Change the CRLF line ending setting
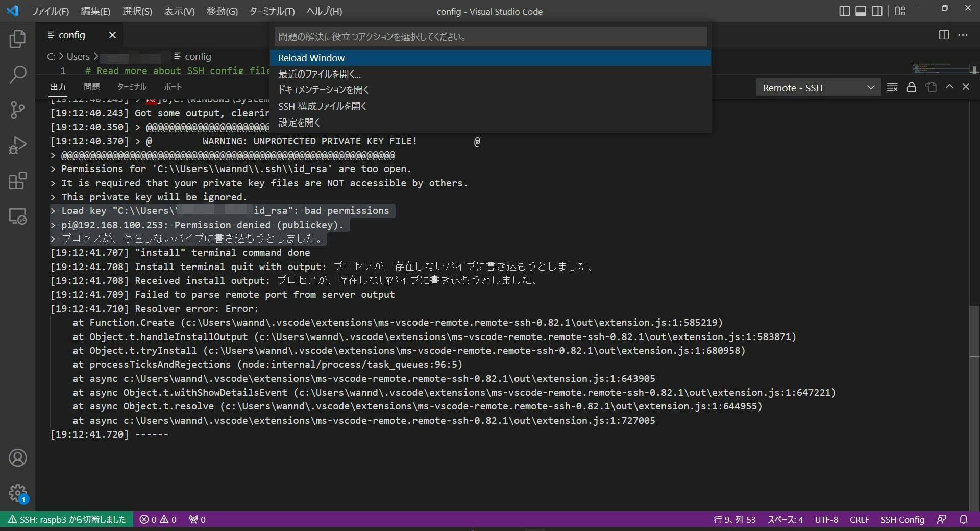This screenshot has height=531, width=980. 860,519
